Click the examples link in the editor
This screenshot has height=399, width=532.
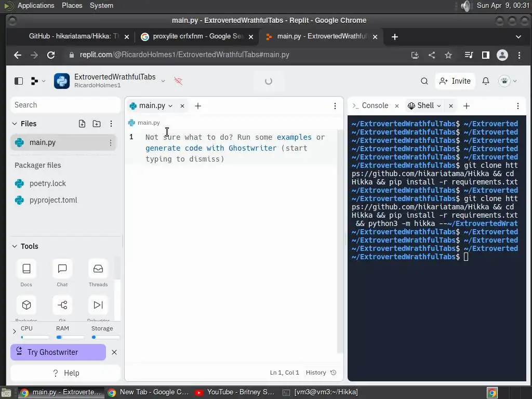point(294,137)
